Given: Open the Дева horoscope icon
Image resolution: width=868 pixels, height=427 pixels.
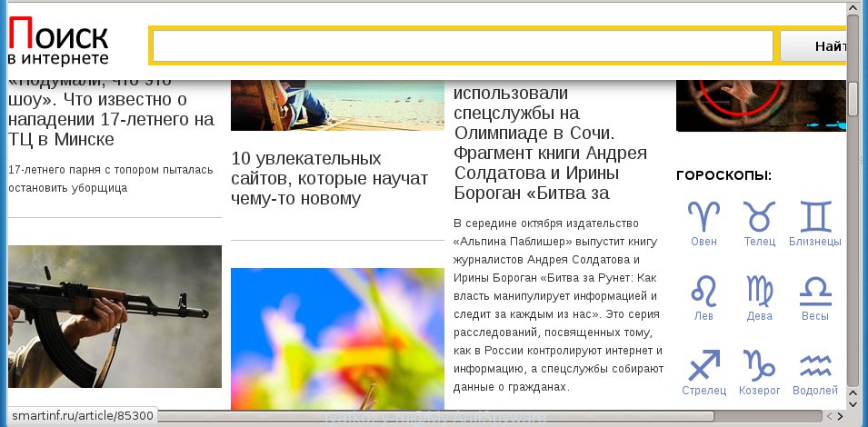Looking at the screenshot, I should pyautogui.click(x=760, y=292).
